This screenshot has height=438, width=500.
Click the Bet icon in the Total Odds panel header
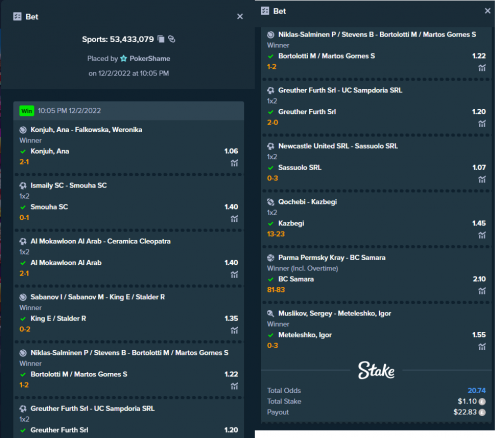coord(265,11)
